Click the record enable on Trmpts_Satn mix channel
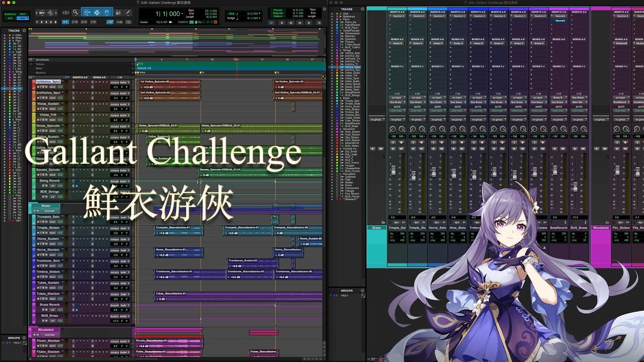The width and height of the screenshot is (644, 362). [401, 142]
